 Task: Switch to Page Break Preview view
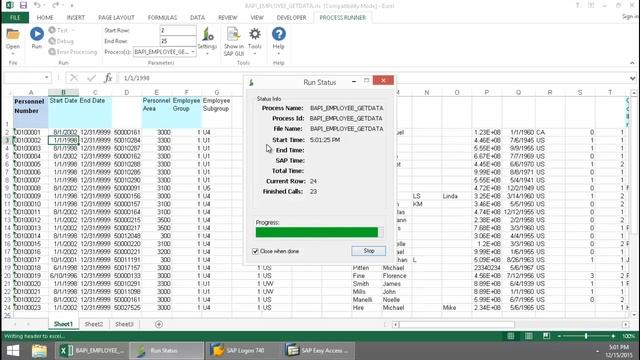point(547,336)
